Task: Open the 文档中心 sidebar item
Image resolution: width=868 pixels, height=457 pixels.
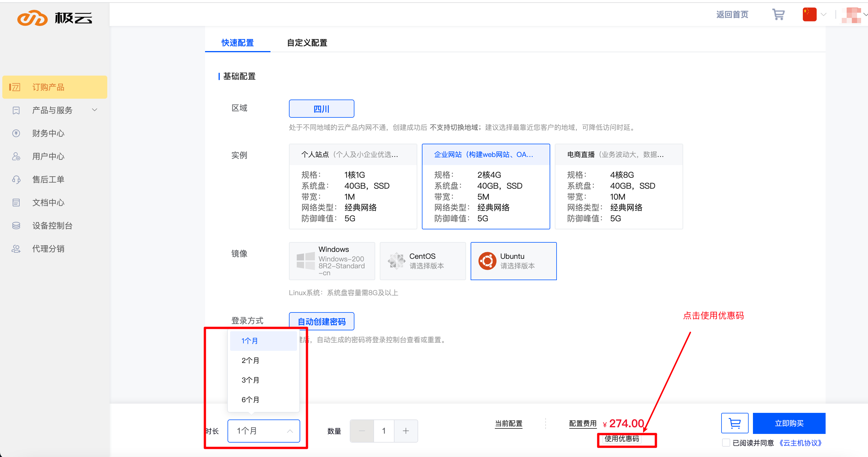Action: point(48,203)
